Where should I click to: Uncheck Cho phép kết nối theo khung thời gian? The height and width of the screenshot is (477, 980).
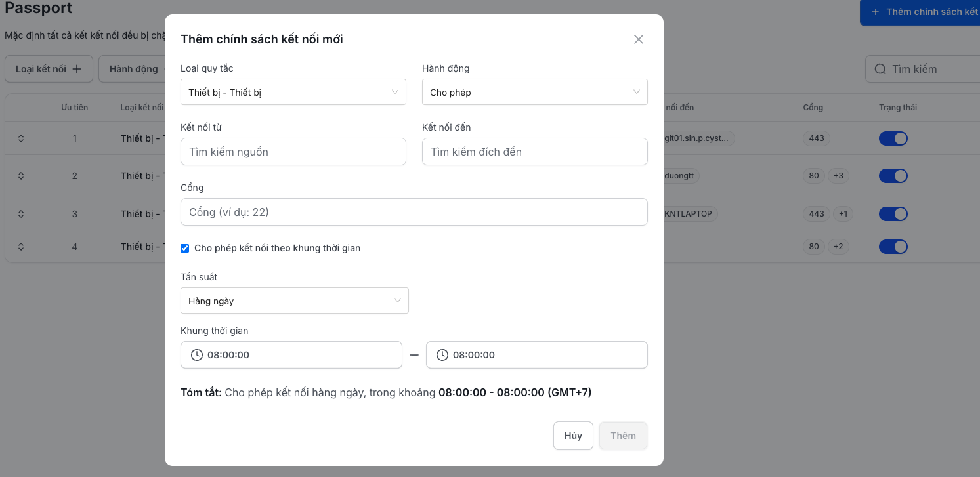pos(184,248)
